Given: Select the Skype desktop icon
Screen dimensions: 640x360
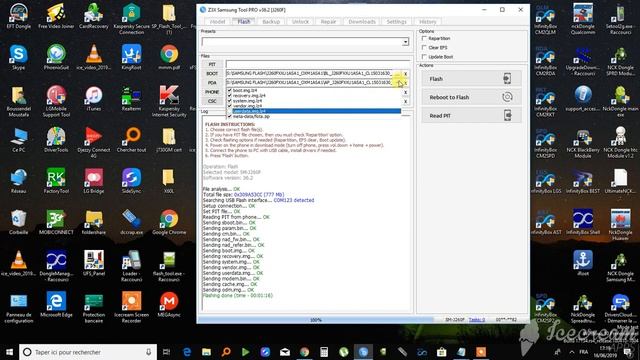Looking at the screenshot, I should [x=18, y=58].
